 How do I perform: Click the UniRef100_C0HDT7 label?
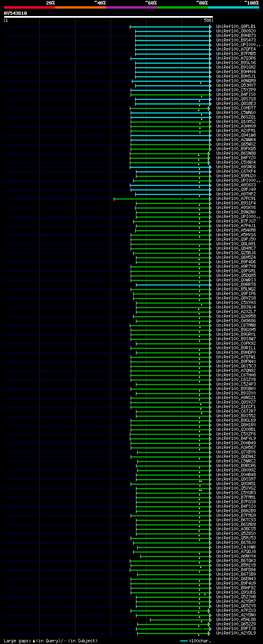[x=236, y=108]
